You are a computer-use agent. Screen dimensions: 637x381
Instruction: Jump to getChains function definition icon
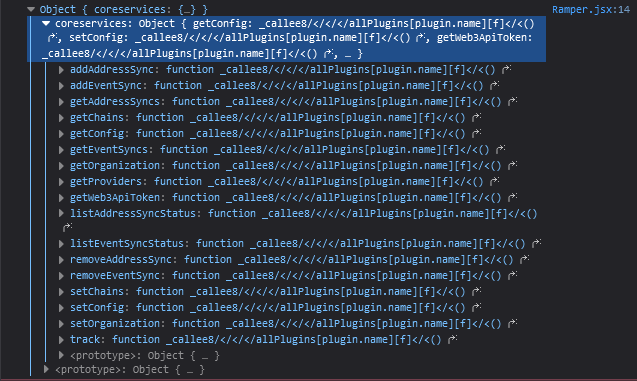click(476, 117)
